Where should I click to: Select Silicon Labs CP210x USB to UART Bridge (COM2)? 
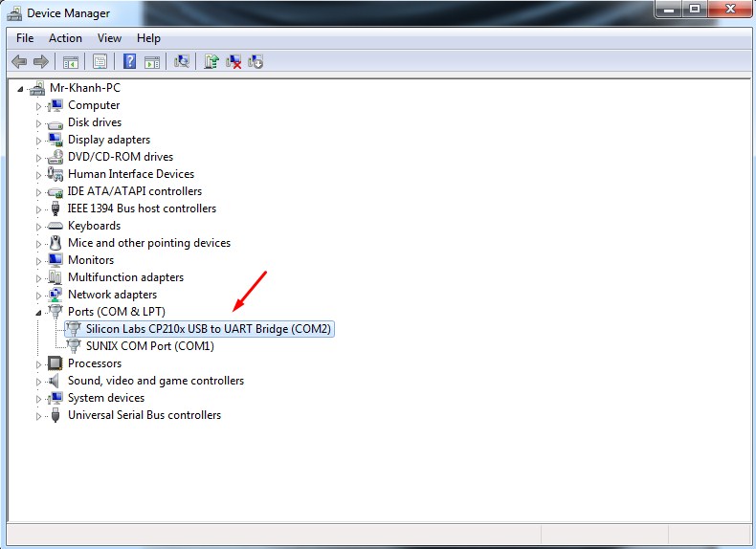pyautogui.click(x=209, y=329)
